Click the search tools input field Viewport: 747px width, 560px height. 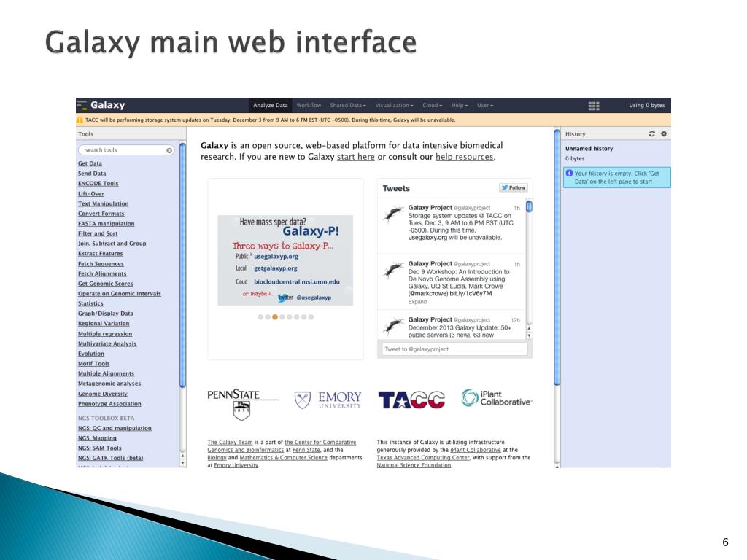pos(126,150)
